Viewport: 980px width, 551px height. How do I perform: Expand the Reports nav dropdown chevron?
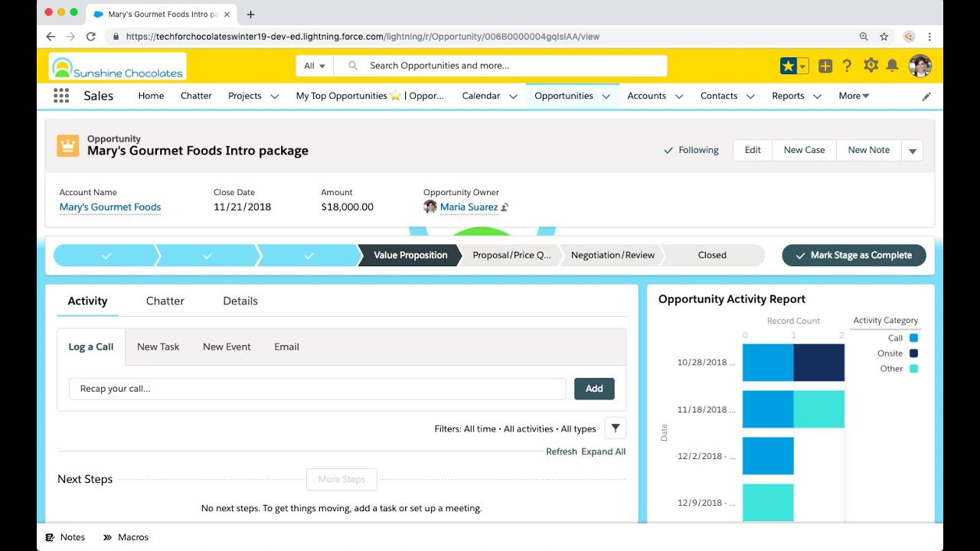tap(817, 96)
